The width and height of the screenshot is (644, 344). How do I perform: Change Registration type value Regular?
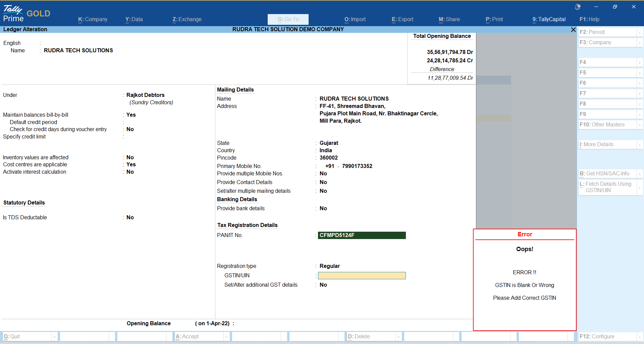tap(329, 266)
